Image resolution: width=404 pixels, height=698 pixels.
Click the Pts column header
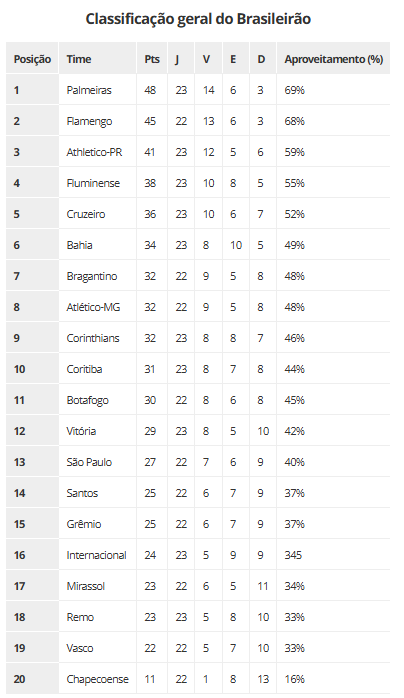(152, 59)
